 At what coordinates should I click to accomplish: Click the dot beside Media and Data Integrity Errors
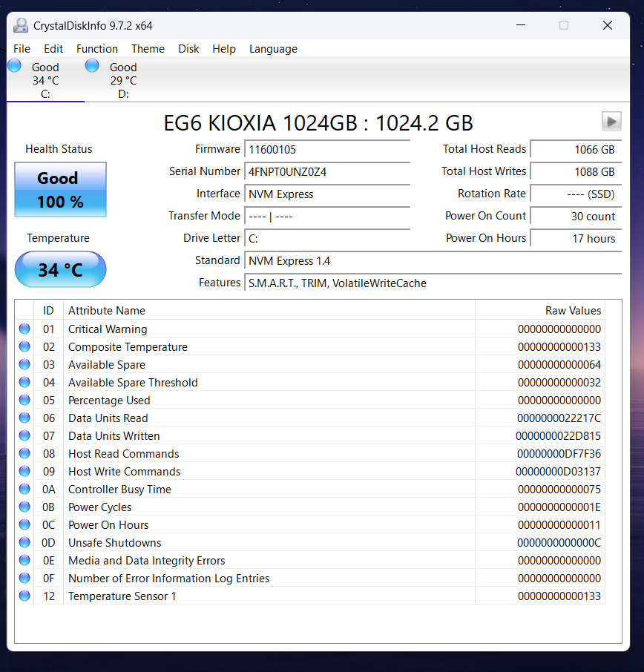[x=24, y=560]
